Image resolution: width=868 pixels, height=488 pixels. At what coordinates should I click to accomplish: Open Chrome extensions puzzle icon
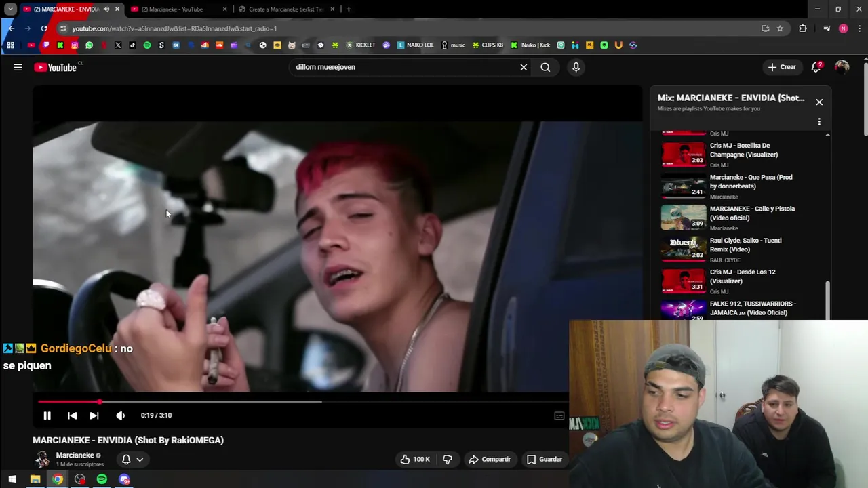pos(803,28)
